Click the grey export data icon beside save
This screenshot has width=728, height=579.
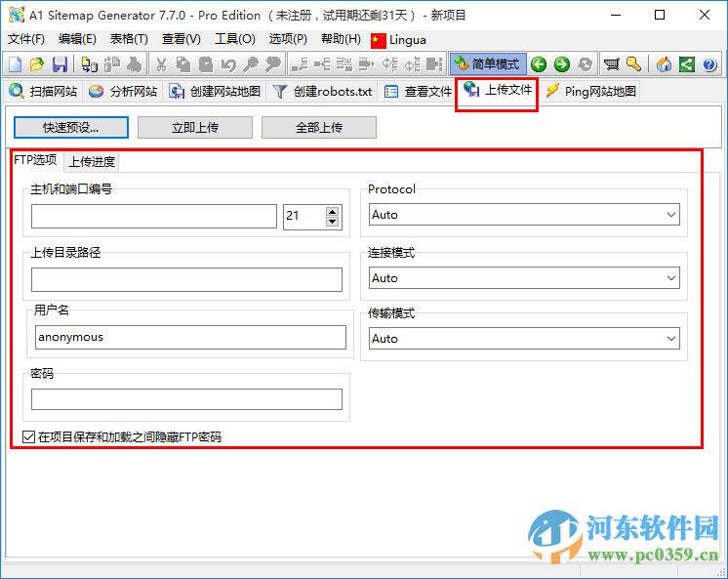[x=112, y=64]
